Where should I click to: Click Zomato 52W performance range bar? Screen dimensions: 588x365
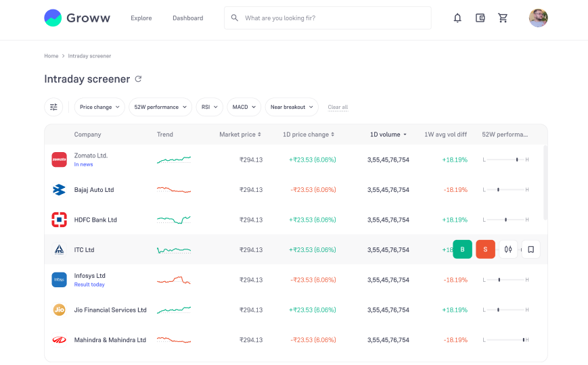click(x=505, y=160)
